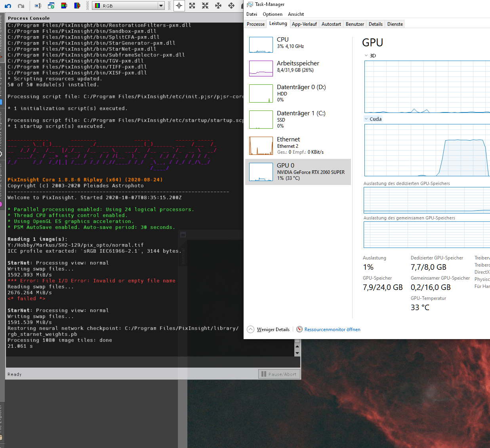490x448 pixels.
Task: Click the dedicated memory value 7,7/8,0 GB
Action: [x=429, y=267]
